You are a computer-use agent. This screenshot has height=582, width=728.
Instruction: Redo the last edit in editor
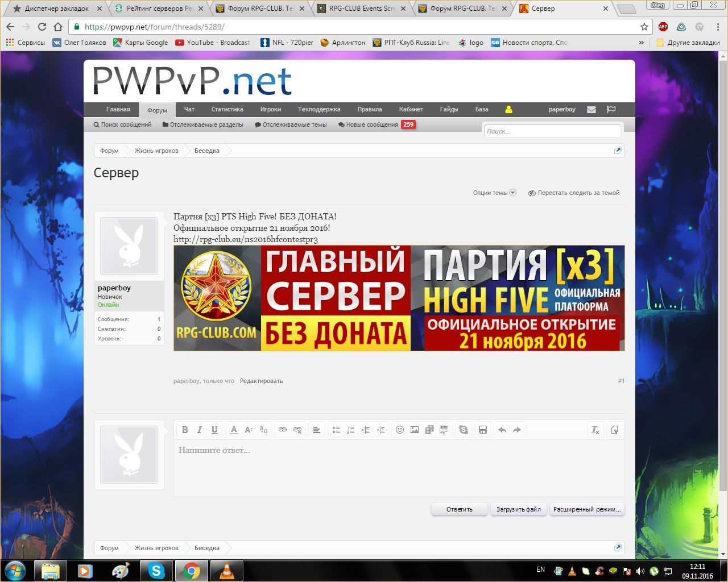517,430
